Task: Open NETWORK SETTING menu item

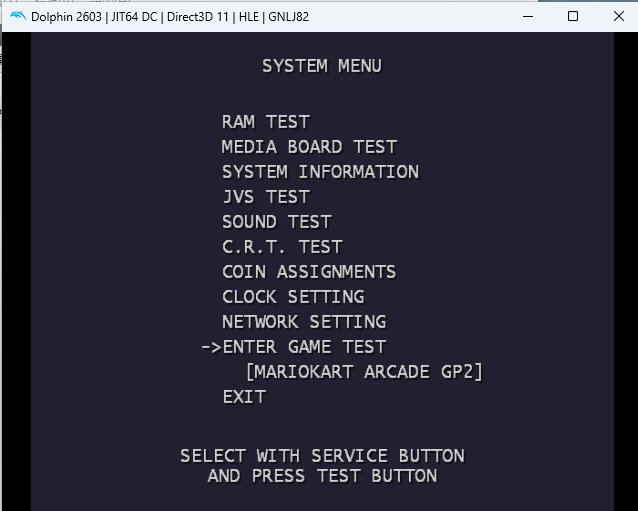Action: pos(304,322)
